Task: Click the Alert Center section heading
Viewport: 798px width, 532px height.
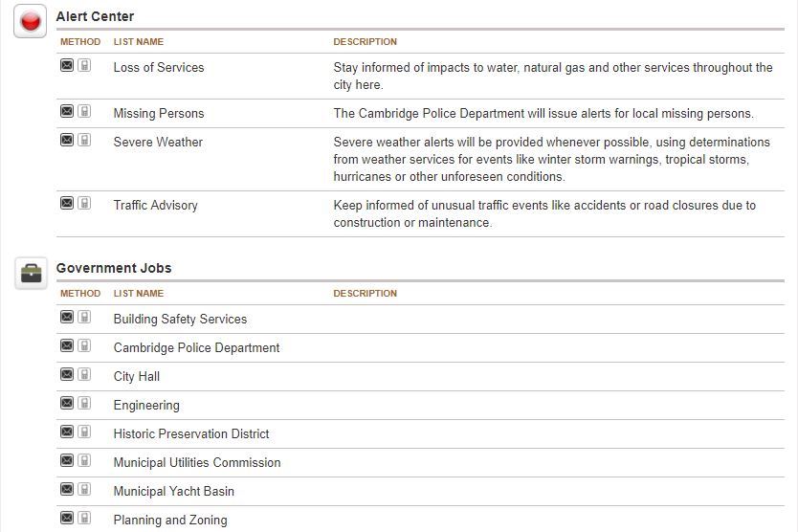Action: (95, 16)
